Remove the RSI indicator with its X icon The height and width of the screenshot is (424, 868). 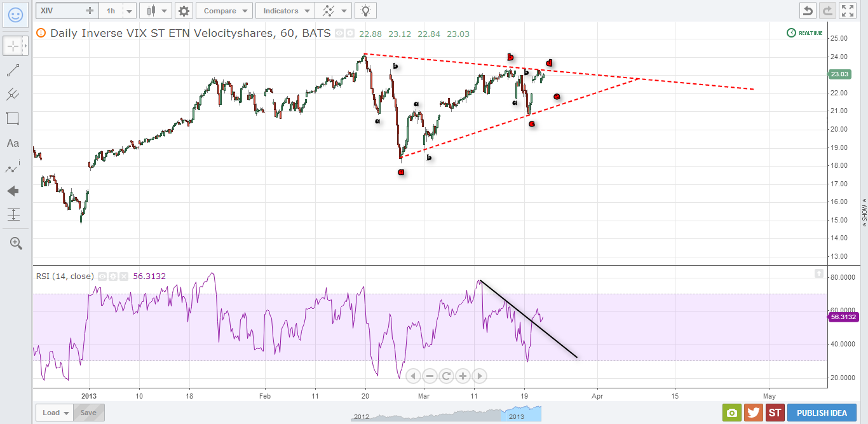[123, 277]
